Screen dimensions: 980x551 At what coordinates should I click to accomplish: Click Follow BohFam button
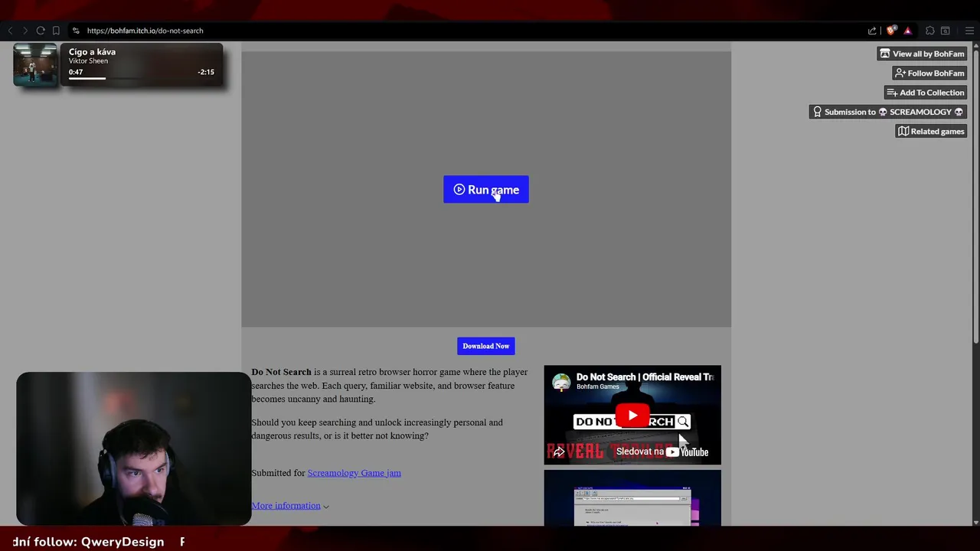929,73
